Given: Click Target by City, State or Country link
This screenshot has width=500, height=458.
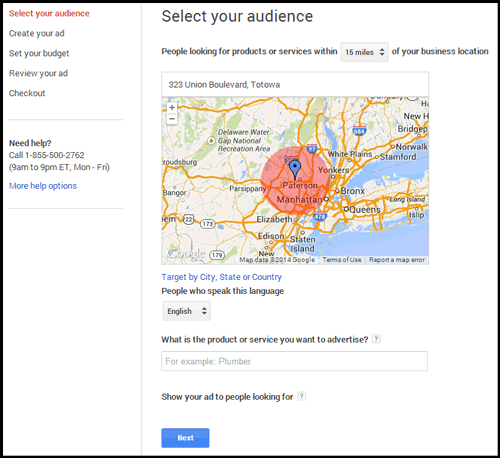Looking at the screenshot, I should coord(222,277).
